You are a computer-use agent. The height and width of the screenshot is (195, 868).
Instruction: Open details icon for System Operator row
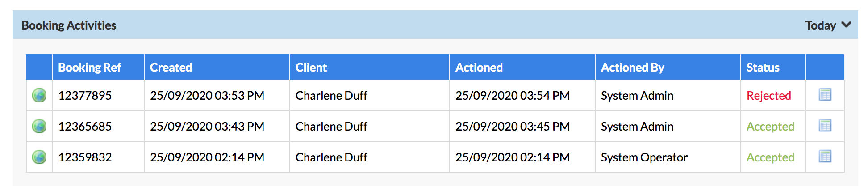pyautogui.click(x=825, y=157)
